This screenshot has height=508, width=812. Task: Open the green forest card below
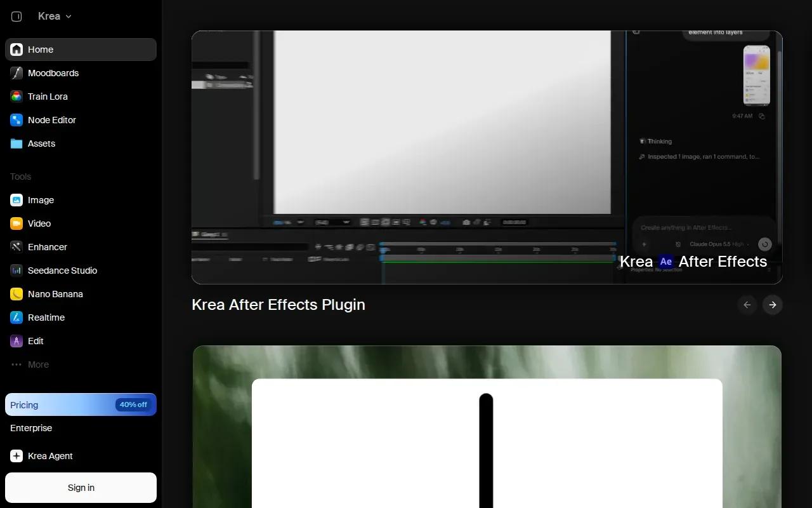tap(487, 427)
